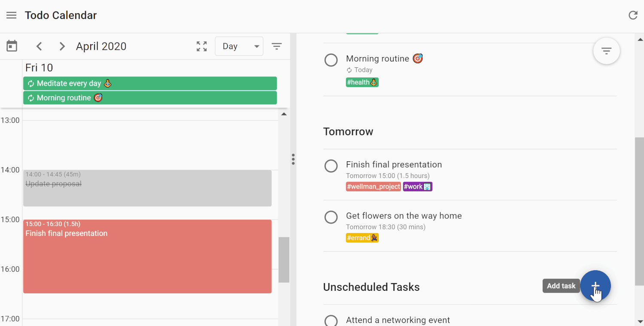
Task: Click the refresh icon in header
Action: click(x=633, y=15)
